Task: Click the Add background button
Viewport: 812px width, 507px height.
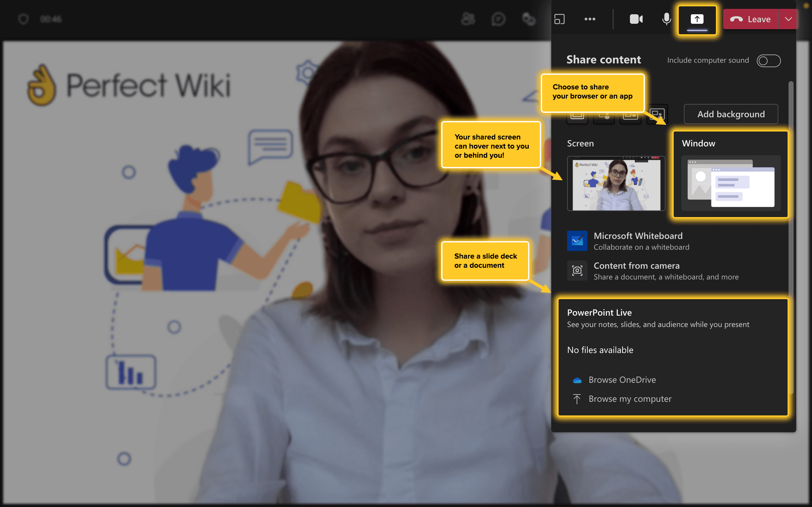Action: pos(731,114)
